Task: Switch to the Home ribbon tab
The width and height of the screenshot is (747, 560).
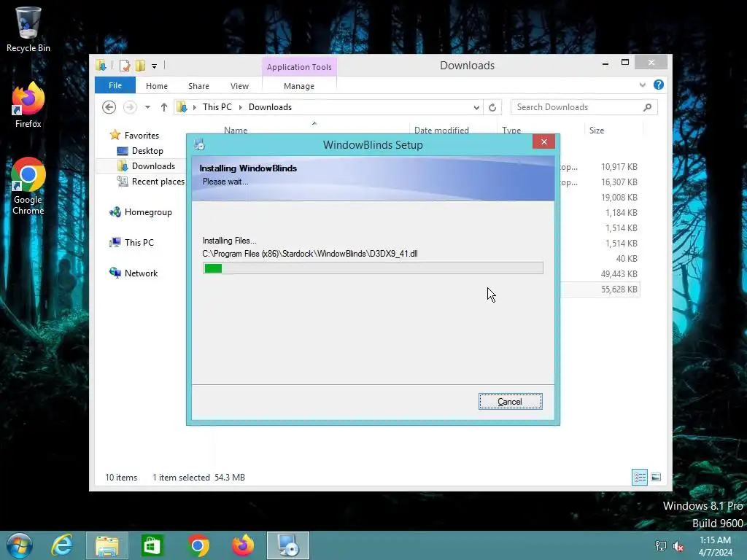Action: tap(157, 86)
